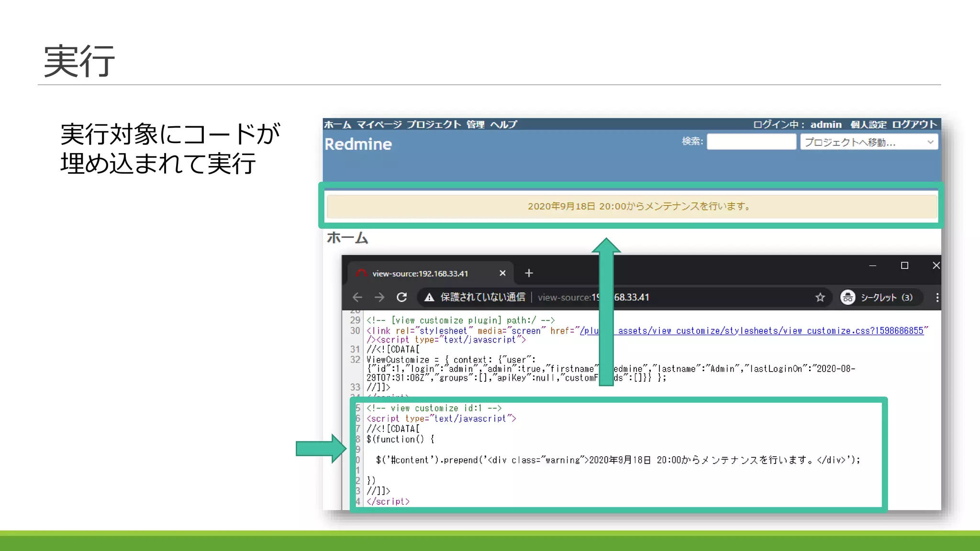Open the 管理 menu item
The width and height of the screenshot is (980, 551).
point(475,124)
